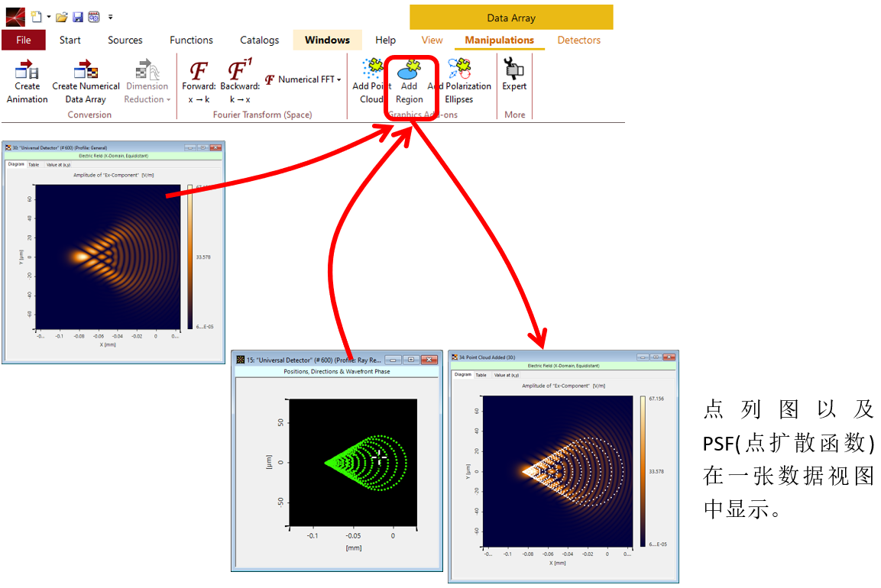Click Create Numerical Data Array icon
The image size is (881, 588).
86,71
